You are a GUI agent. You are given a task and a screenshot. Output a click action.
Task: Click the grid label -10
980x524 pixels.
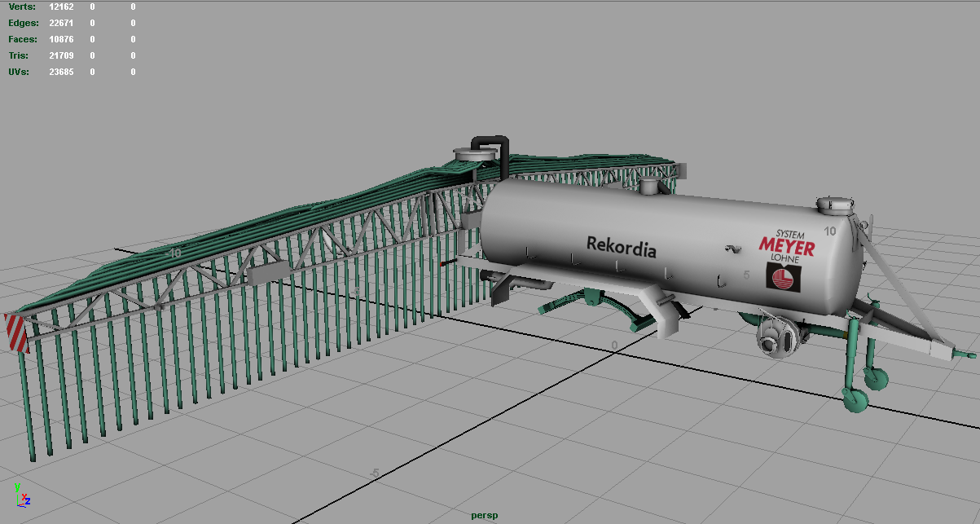click(172, 253)
